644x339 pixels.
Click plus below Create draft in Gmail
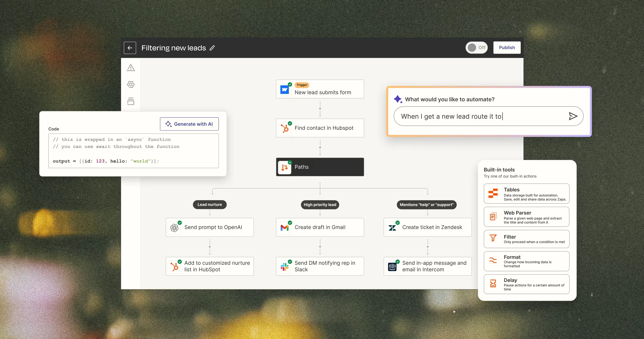[x=320, y=247]
